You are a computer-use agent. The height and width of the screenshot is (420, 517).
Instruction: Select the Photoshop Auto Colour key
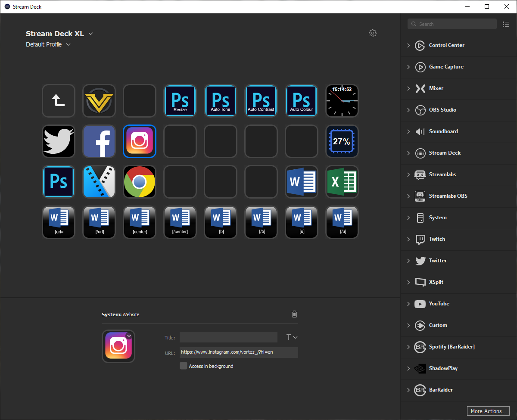(x=302, y=101)
